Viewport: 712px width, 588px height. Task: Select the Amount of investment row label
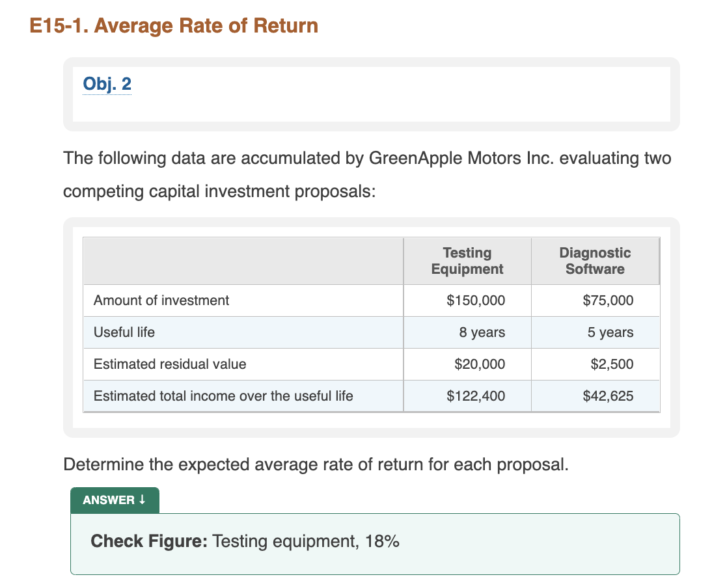pyautogui.click(x=161, y=301)
